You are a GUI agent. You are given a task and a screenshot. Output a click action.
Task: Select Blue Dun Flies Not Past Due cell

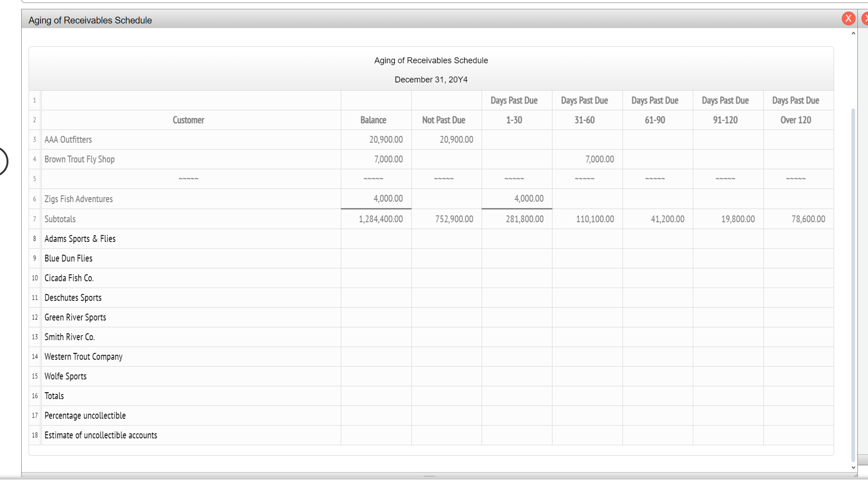[x=446, y=258]
